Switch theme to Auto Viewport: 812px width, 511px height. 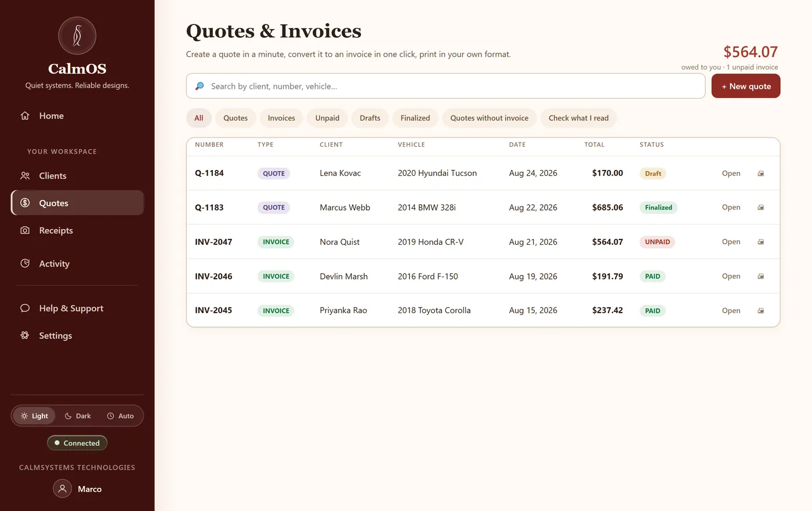(x=120, y=416)
